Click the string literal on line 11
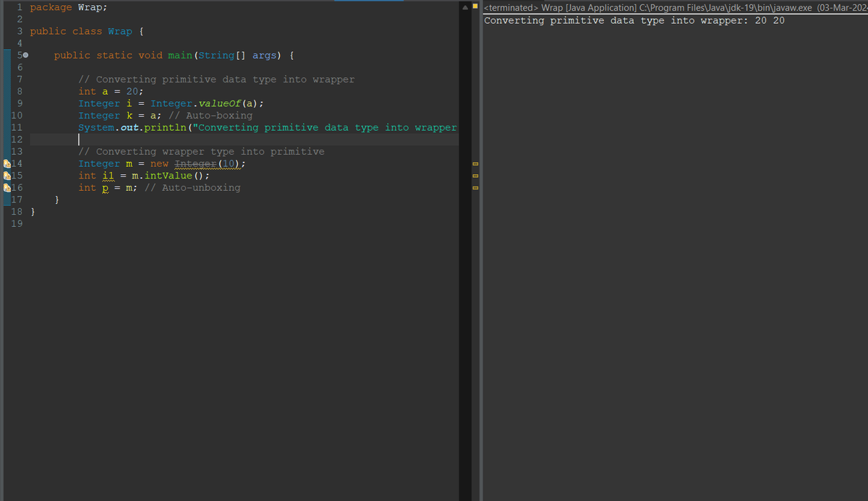The width and height of the screenshot is (868, 501). pyautogui.click(x=325, y=128)
